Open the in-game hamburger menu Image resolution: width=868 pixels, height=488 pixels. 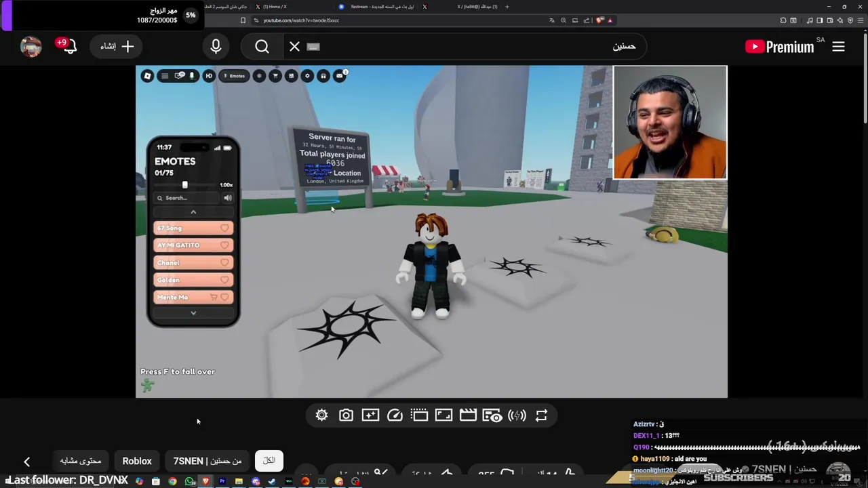(x=165, y=76)
